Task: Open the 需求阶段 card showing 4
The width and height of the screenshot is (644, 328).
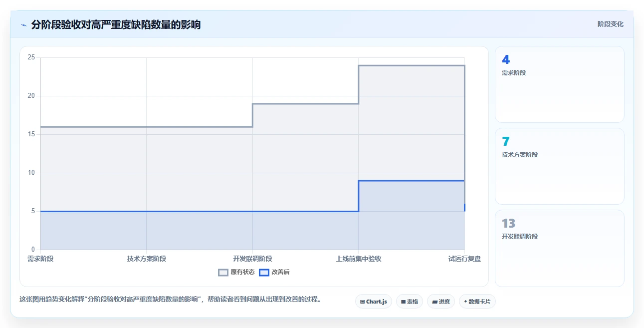Action: (x=559, y=84)
